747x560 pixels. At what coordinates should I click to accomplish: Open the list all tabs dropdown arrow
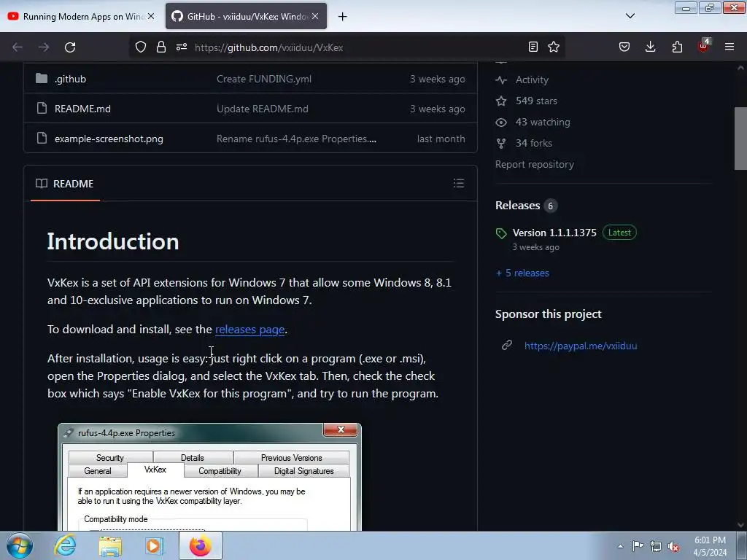tap(630, 16)
